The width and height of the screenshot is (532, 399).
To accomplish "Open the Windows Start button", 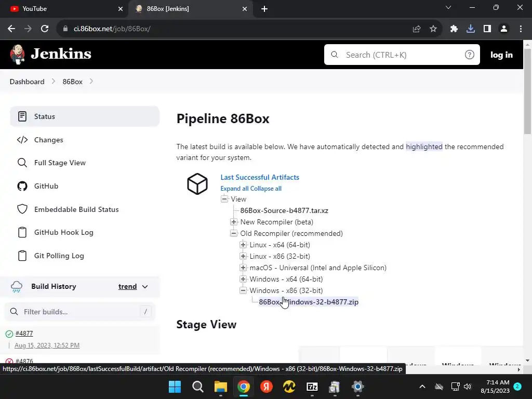I will (x=175, y=387).
